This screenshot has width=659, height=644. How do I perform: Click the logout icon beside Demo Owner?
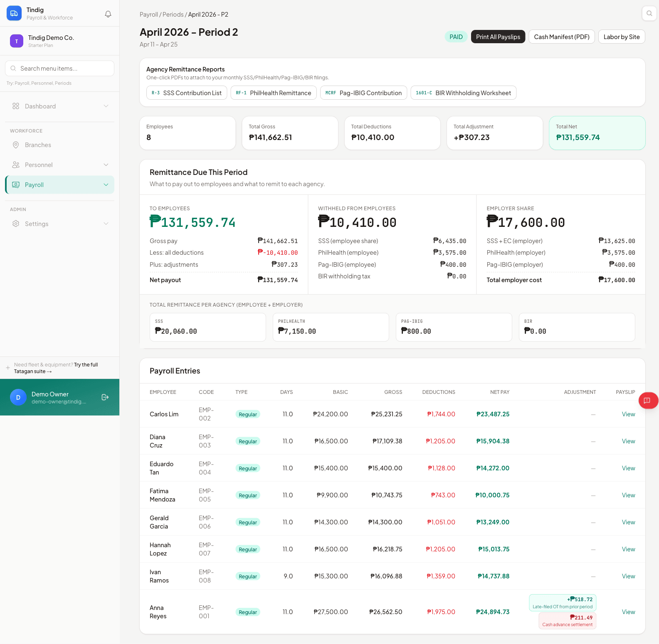coord(105,397)
